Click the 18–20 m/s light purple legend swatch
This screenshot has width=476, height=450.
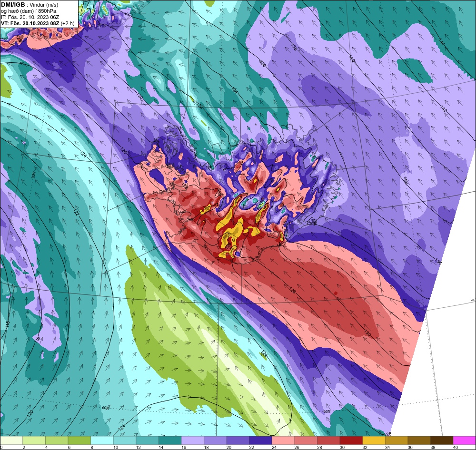(215, 440)
